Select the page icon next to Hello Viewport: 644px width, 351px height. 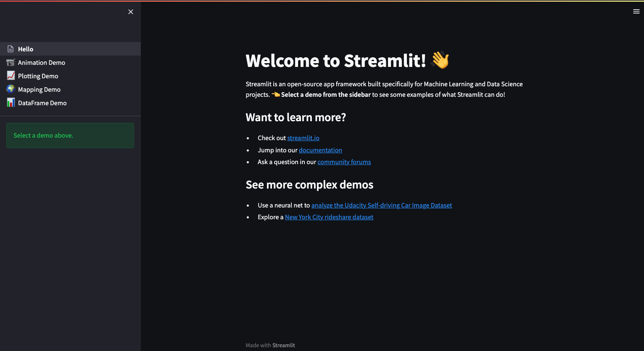(x=11, y=49)
